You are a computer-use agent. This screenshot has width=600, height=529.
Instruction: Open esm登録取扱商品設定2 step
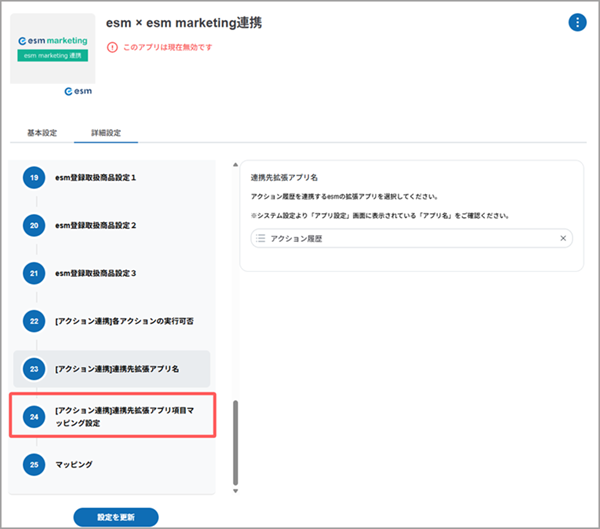(x=108, y=226)
